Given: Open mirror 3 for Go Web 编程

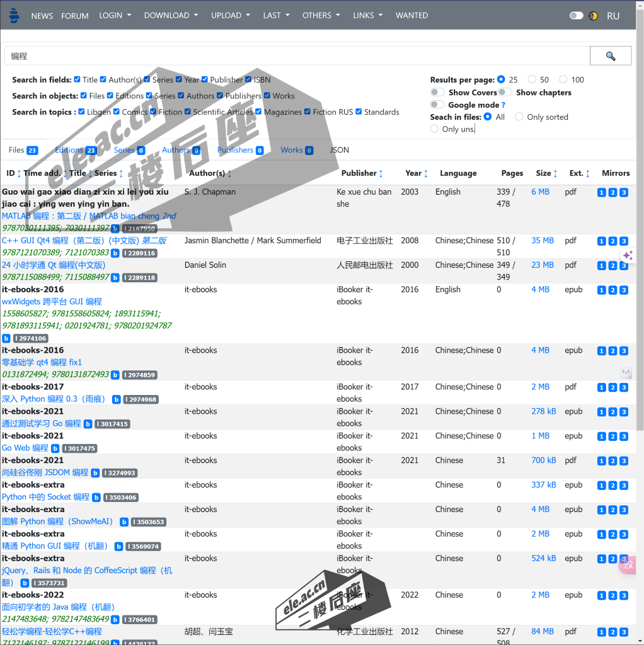Looking at the screenshot, I should [623, 437].
